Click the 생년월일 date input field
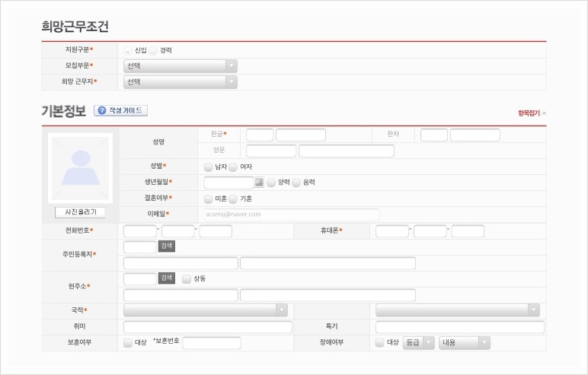Image resolution: width=588 pixels, height=375 pixels. coord(228,183)
